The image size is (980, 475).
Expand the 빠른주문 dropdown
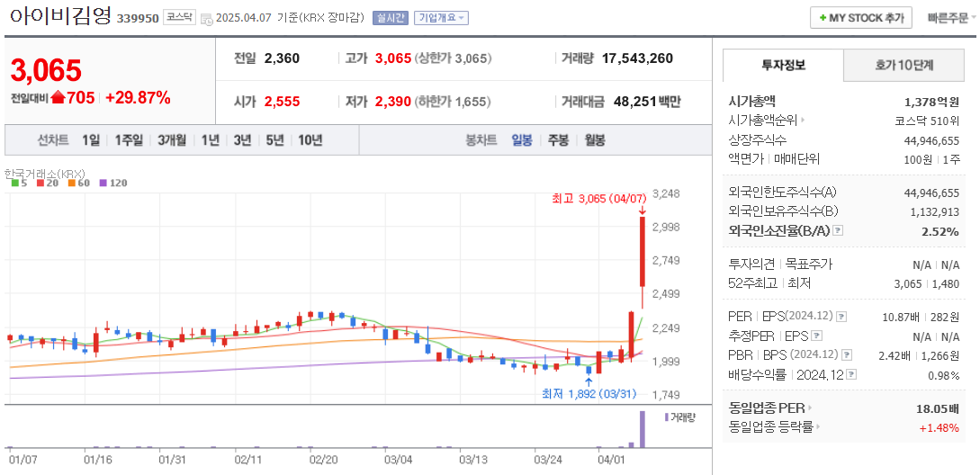click(952, 17)
